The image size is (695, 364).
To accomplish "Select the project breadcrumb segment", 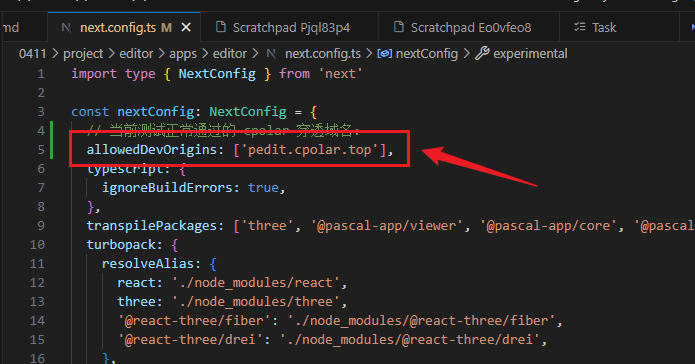I will 83,54.
